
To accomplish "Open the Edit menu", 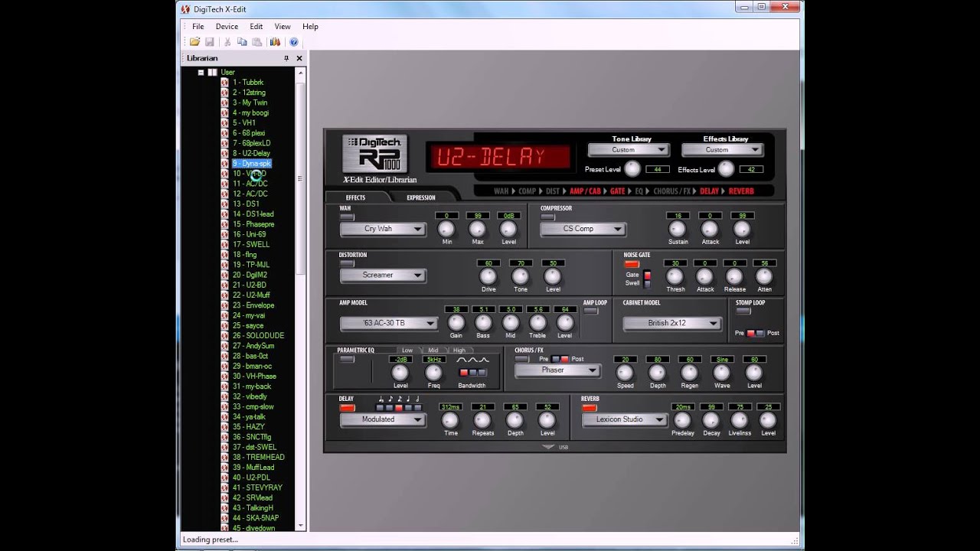I will coord(256,26).
